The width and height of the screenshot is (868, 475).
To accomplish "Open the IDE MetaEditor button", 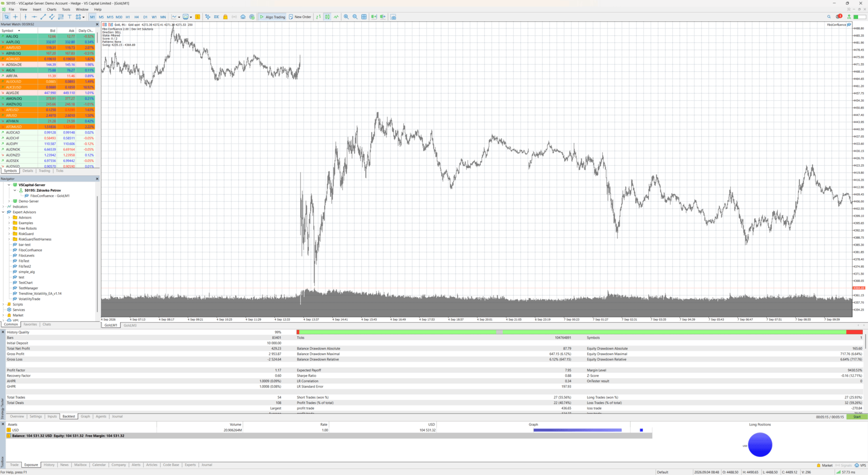I will pyautogui.click(x=217, y=17).
